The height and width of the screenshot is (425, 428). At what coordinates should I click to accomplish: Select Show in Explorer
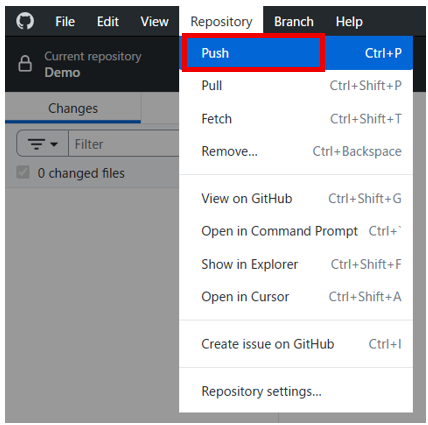(296, 264)
